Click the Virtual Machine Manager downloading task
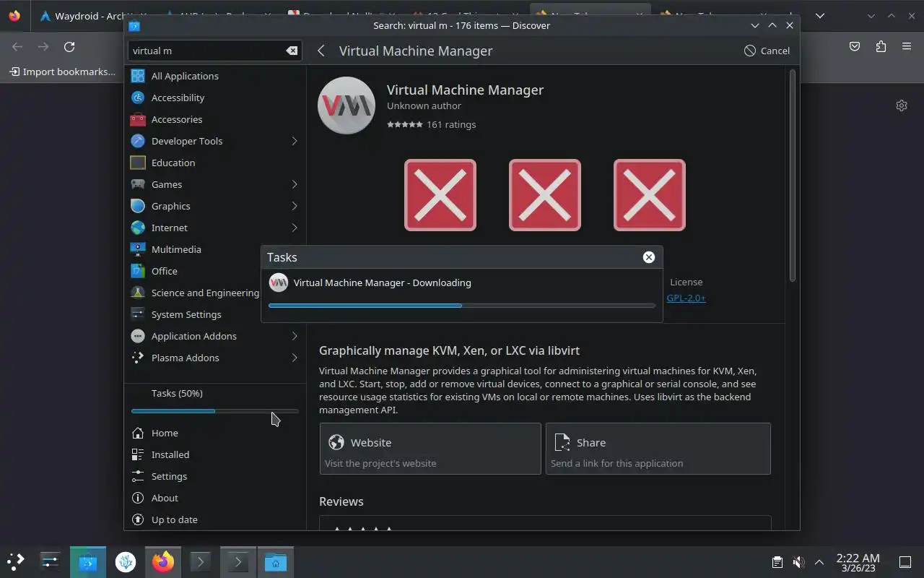 (462, 282)
